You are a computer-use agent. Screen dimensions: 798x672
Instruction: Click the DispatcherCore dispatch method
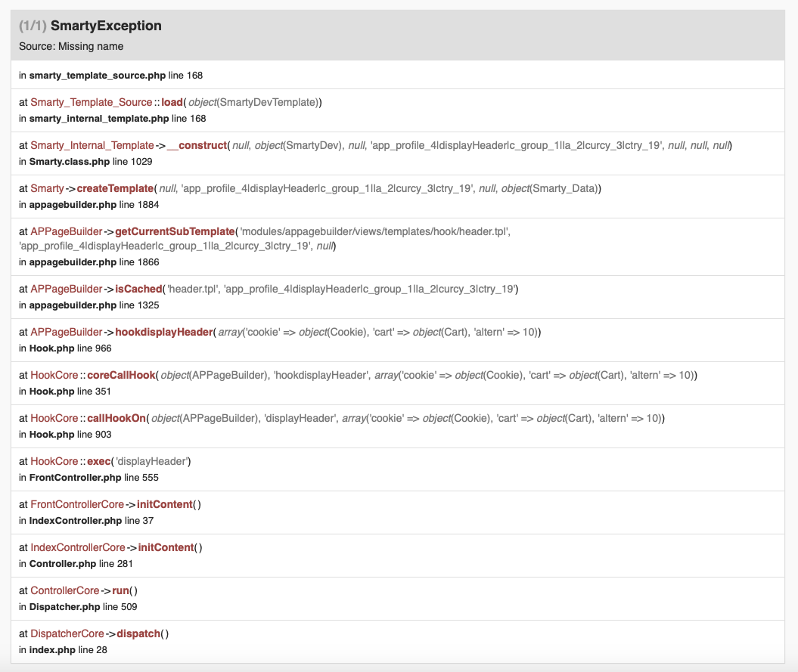click(138, 634)
